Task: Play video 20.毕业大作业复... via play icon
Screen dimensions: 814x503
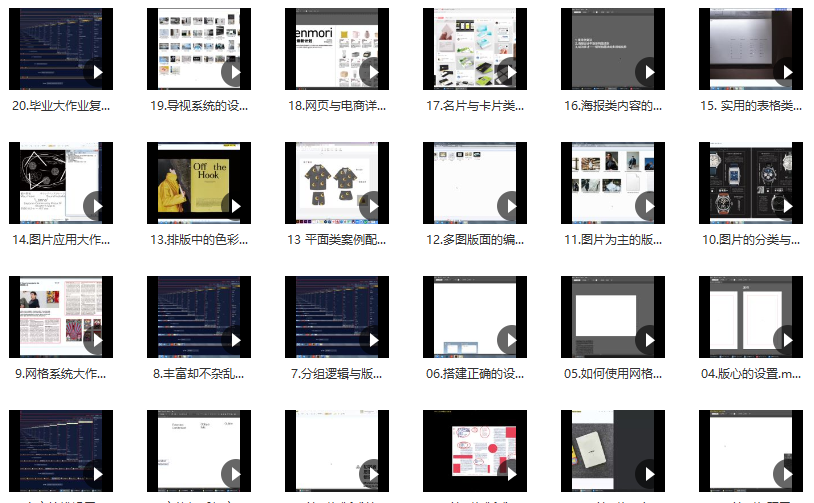Action: [x=97, y=73]
